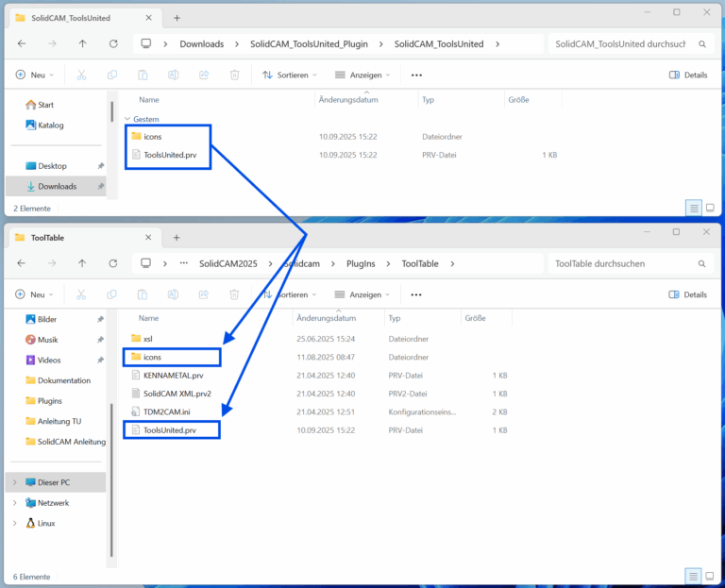Go back in SolidCAM_ToolsUnited window
This screenshot has height=588, width=725.
point(22,44)
